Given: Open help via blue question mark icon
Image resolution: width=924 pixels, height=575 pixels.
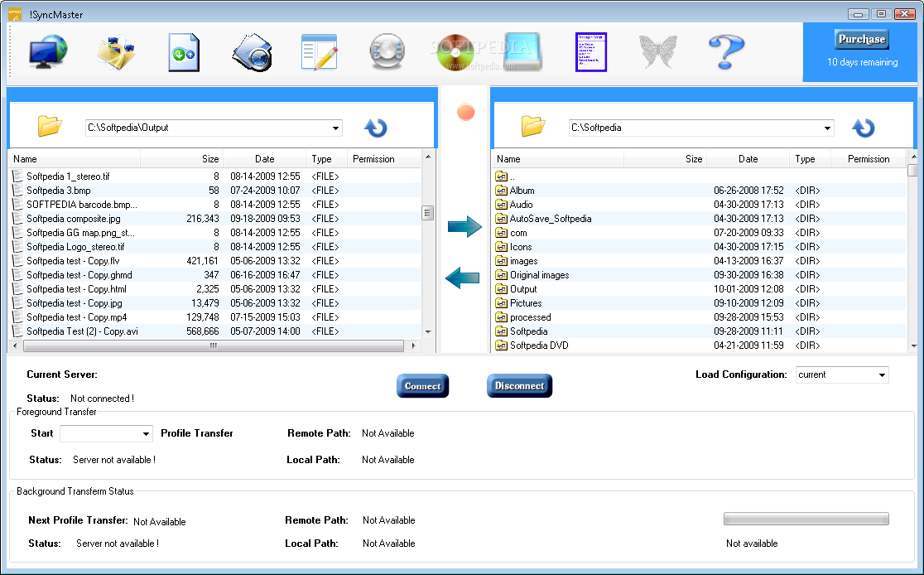Looking at the screenshot, I should pos(727,52).
